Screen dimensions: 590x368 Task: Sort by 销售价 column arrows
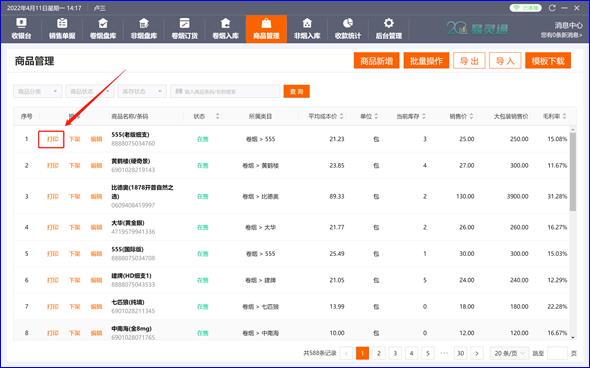[471, 116]
